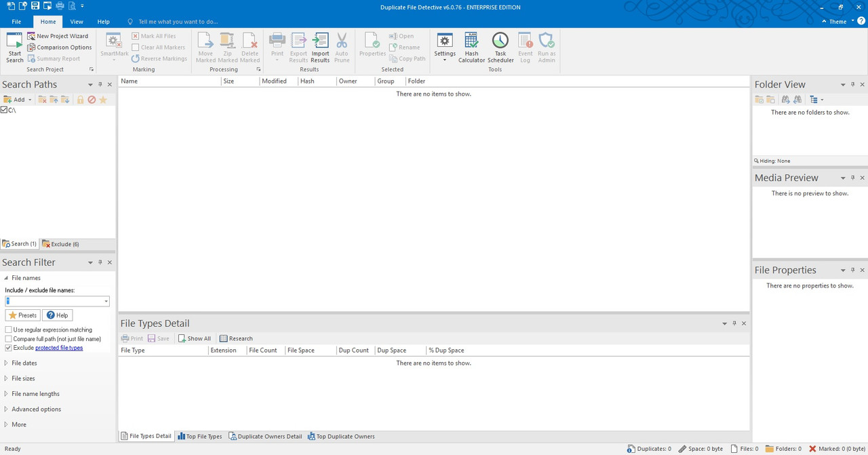Viewport: 868px width, 455px height.
Task: Click the Help button in Search Filter
Action: [x=57, y=315]
